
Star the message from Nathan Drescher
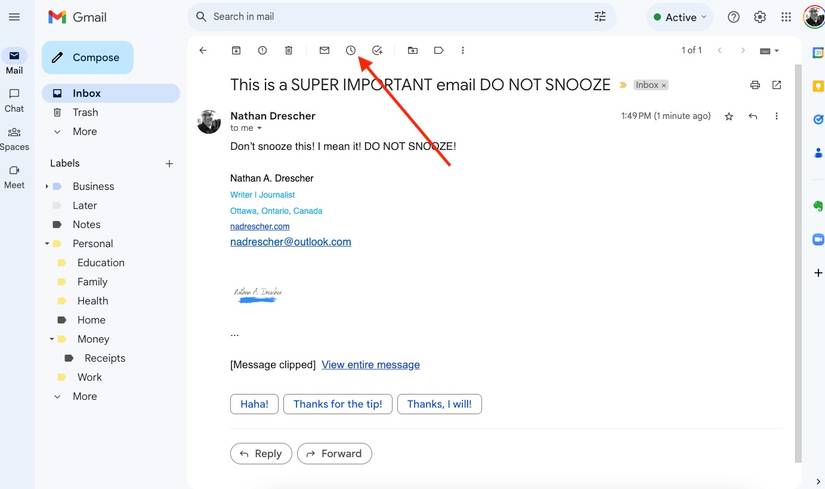(x=729, y=117)
